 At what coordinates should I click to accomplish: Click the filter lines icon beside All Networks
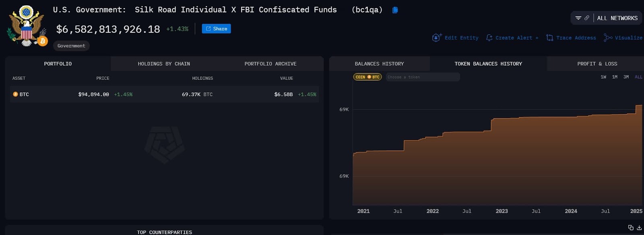click(x=578, y=18)
